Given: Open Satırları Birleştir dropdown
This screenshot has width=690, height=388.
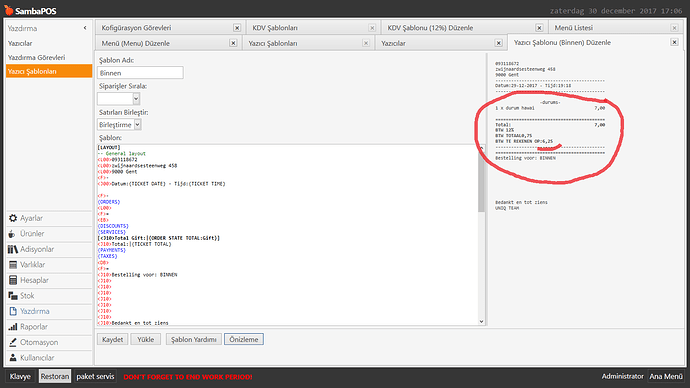Looking at the screenshot, I should click(x=137, y=124).
